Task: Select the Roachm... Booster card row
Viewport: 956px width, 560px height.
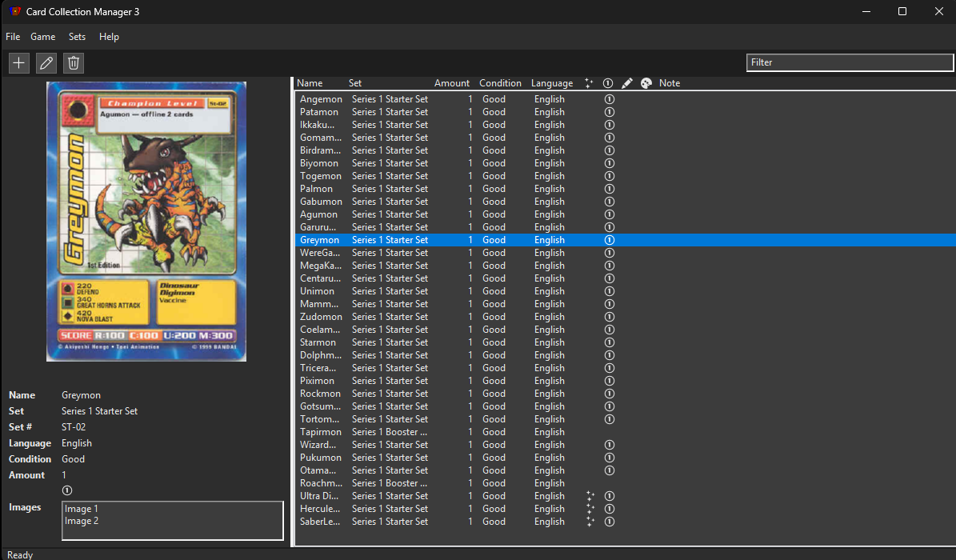Action: [x=625, y=483]
